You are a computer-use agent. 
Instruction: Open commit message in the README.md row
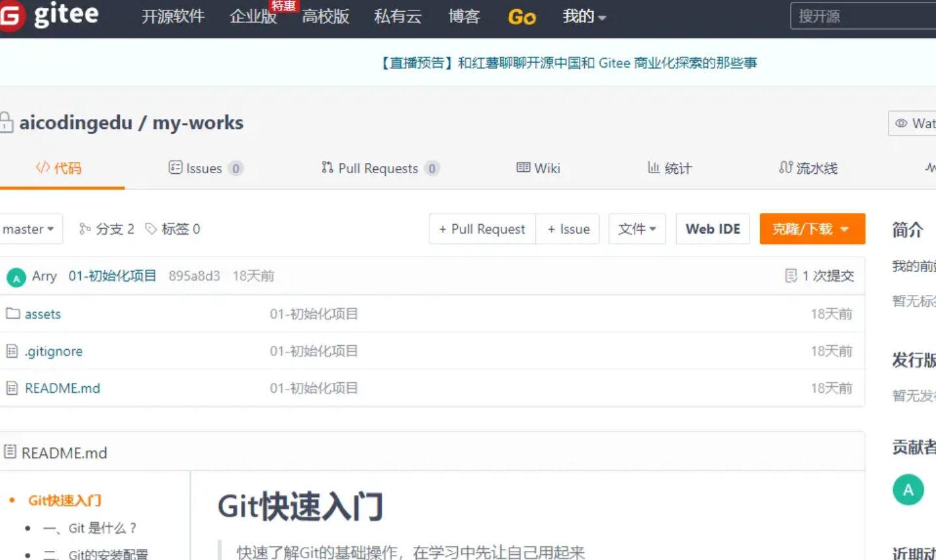tap(314, 388)
